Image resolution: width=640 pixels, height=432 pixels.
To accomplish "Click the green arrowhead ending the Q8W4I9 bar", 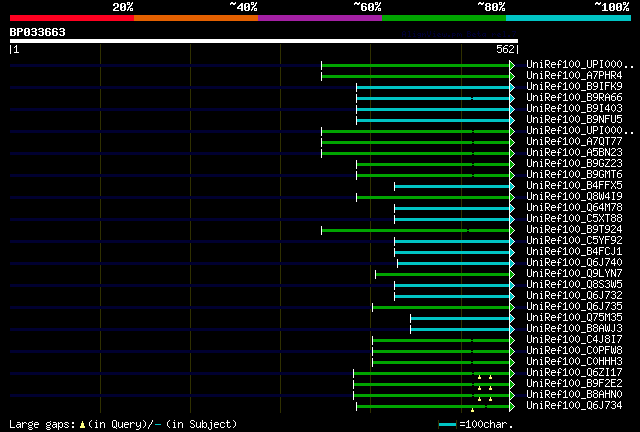I will pyautogui.click(x=512, y=198).
